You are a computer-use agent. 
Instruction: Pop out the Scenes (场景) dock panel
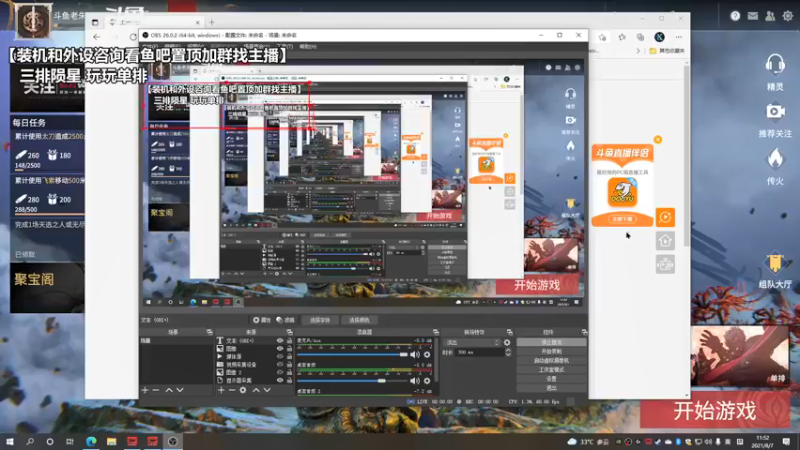[x=209, y=332]
